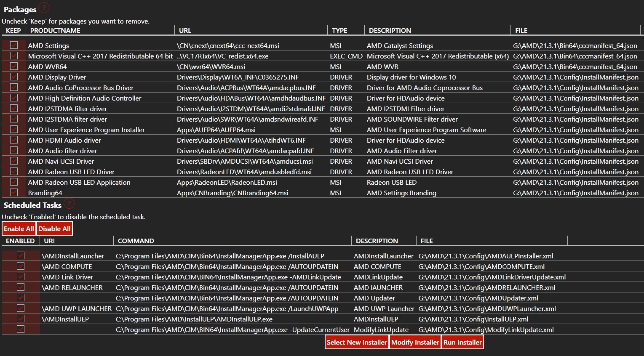Viewport: 644px width, 356px height.
Task: Uncheck Keep for AMD Settings package
Action: pyautogui.click(x=14, y=45)
